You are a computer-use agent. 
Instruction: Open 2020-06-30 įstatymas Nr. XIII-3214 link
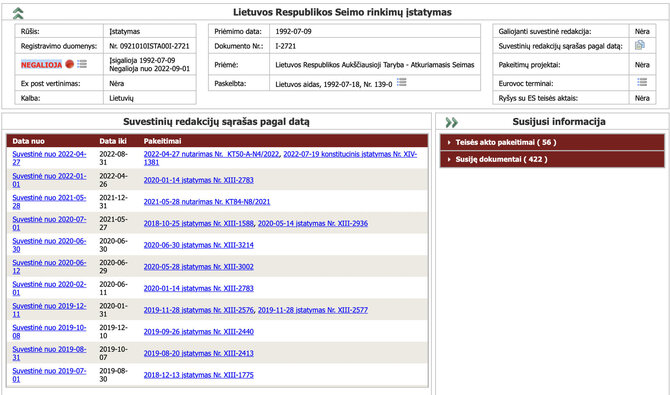199,245
